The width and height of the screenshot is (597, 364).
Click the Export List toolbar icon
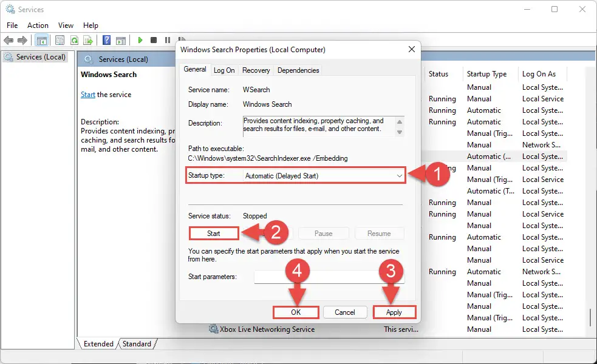coord(88,40)
